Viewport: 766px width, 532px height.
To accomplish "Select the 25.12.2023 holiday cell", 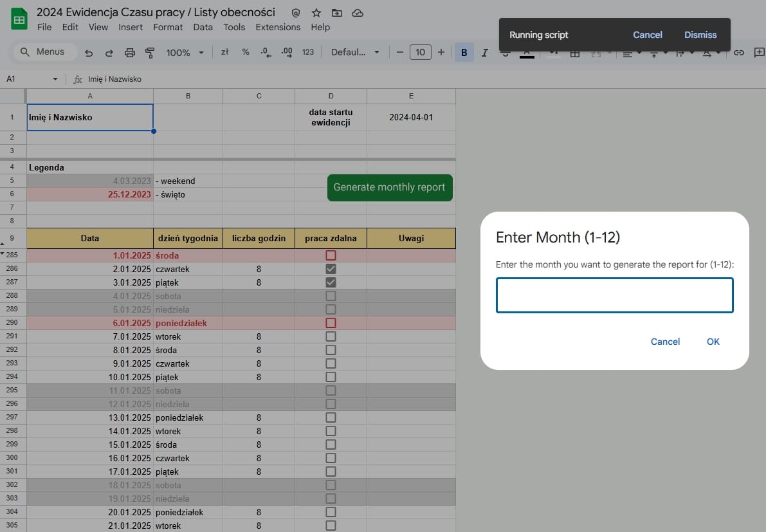I will tap(90, 194).
